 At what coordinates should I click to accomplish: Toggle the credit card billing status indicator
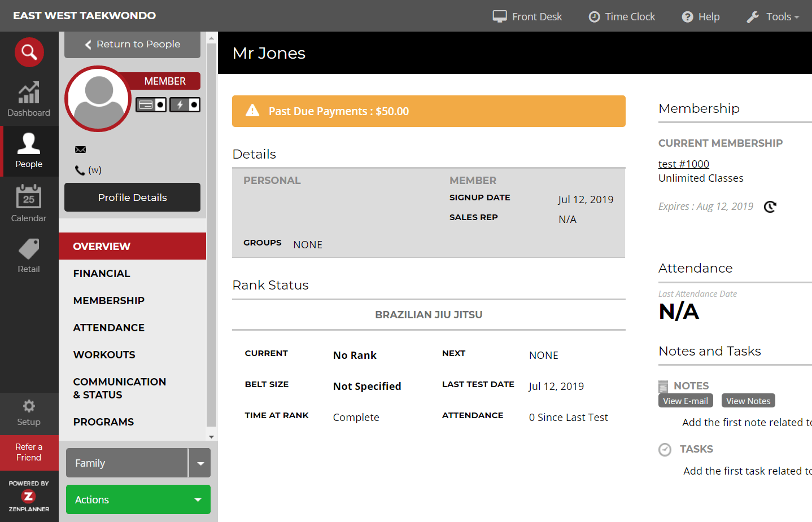pos(151,104)
